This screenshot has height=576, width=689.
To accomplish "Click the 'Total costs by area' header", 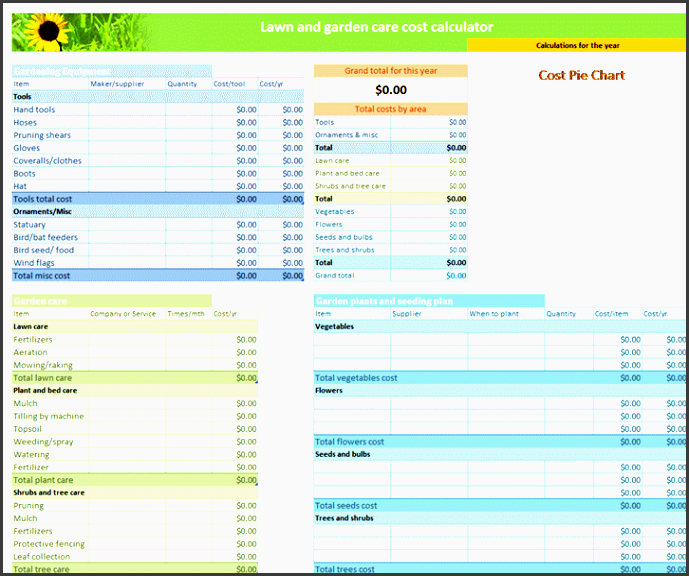I will pyautogui.click(x=390, y=108).
